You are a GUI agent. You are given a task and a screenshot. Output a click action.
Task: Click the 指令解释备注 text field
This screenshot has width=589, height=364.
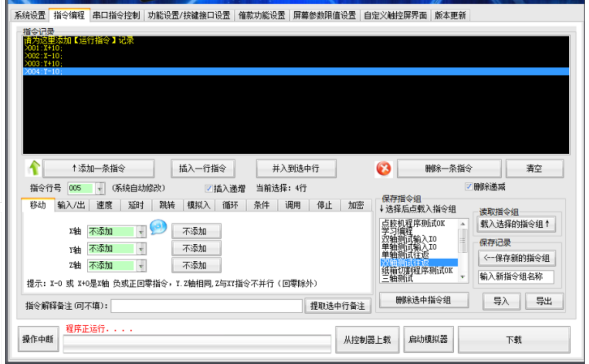click(x=206, y=306)
